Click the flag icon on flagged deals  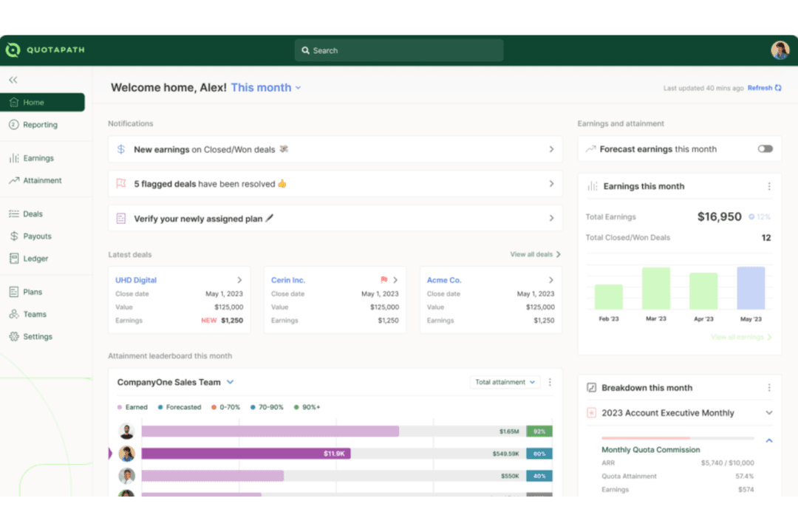click(x=120, y=183)
